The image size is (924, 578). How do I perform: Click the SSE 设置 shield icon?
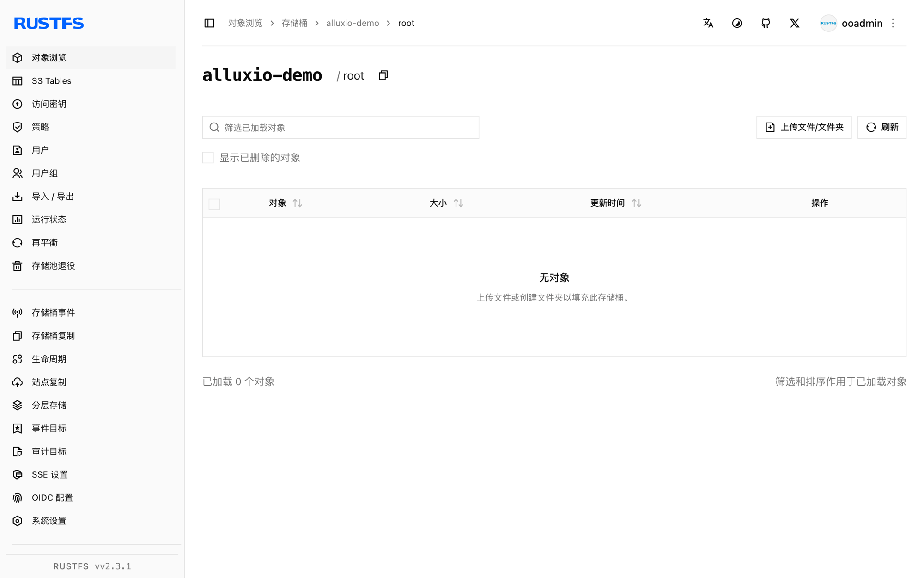tap(18, 475)
